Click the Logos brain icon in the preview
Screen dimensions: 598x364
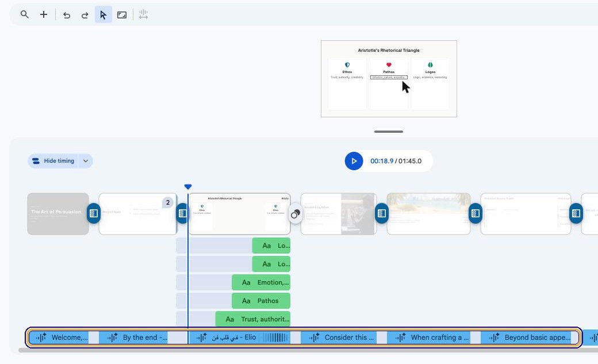[x=430, y=65]
